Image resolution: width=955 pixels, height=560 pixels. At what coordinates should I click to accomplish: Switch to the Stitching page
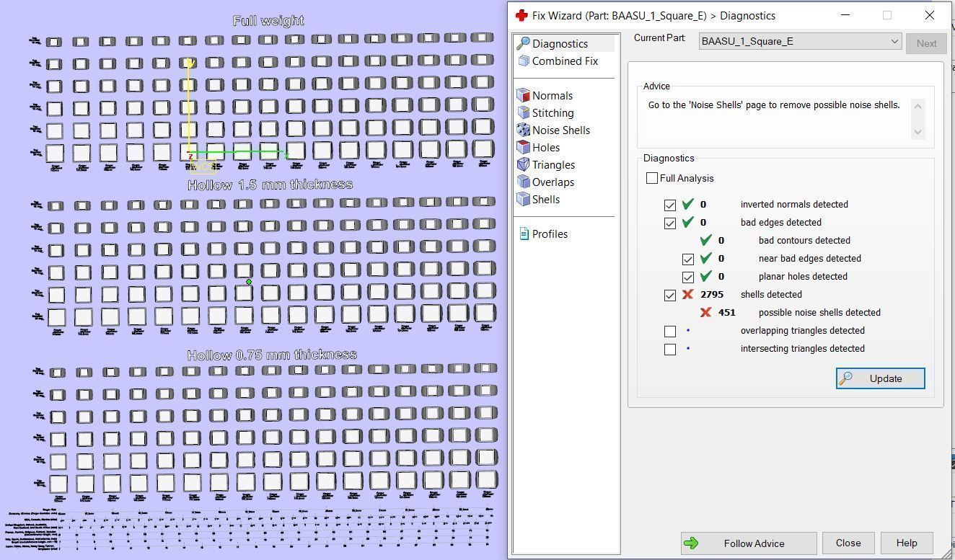coord(553,113)
